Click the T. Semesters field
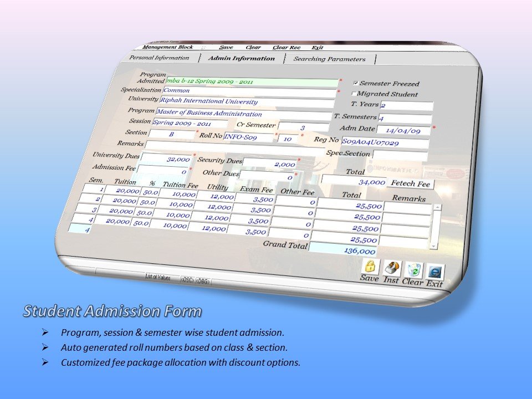Viewport: 532px width, 399px height. pos(405,119)
